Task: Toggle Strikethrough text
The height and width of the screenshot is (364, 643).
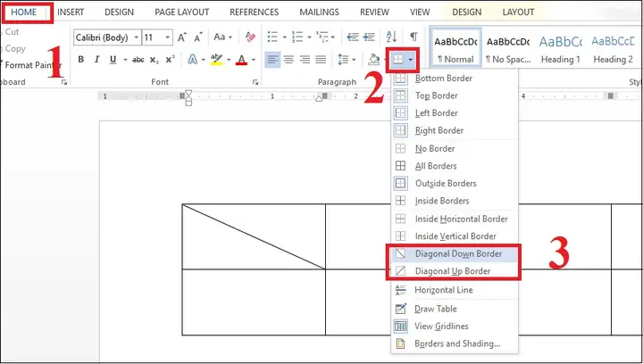Action: tap(138, 60)
